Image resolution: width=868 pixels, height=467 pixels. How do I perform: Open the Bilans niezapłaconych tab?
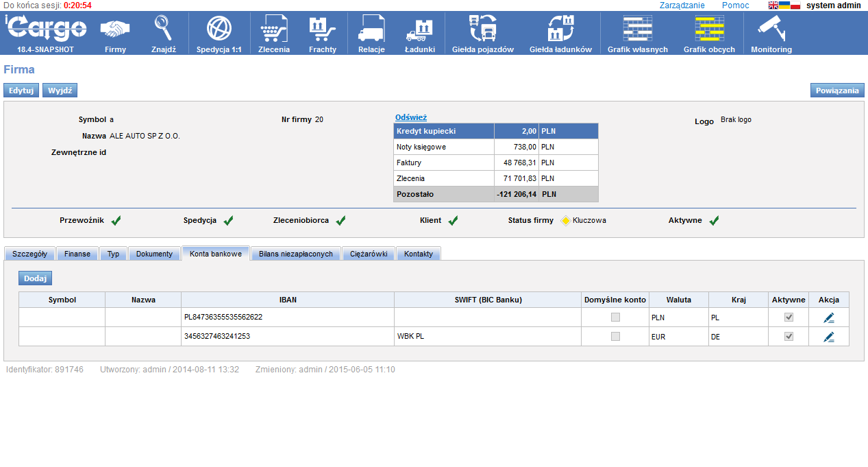coord(296,254)
